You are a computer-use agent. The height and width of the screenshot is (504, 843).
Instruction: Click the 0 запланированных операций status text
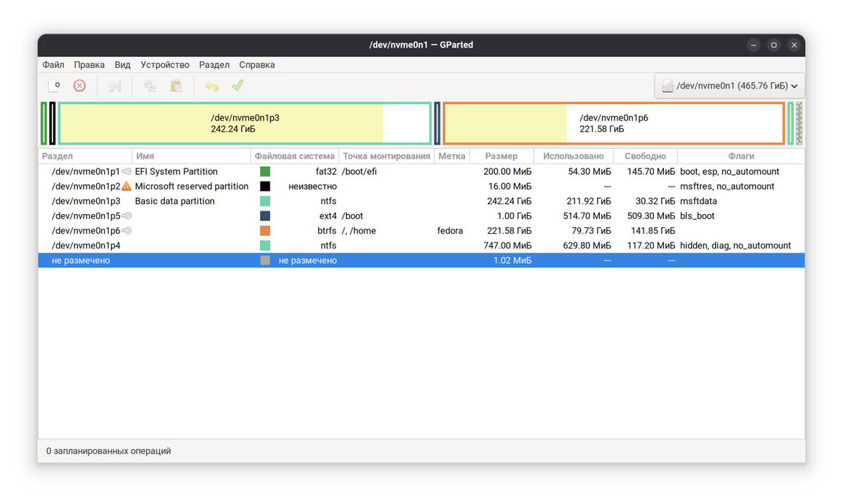click(109, 451)
